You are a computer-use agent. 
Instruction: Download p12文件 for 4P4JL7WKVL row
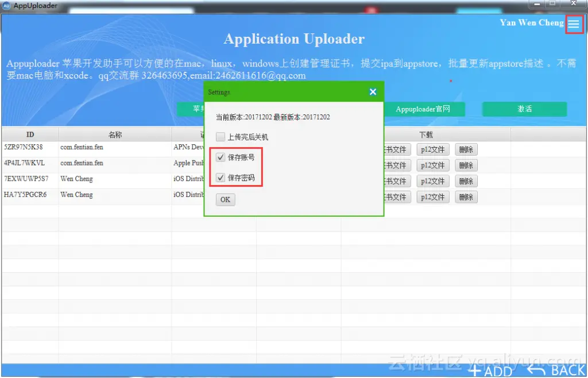[433, 165]
